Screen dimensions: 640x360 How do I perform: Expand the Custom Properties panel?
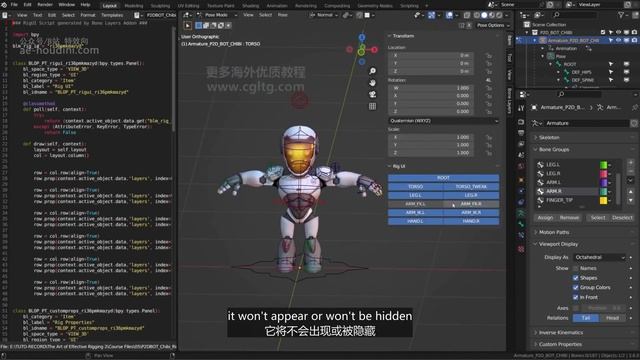[x=560, y=344]
